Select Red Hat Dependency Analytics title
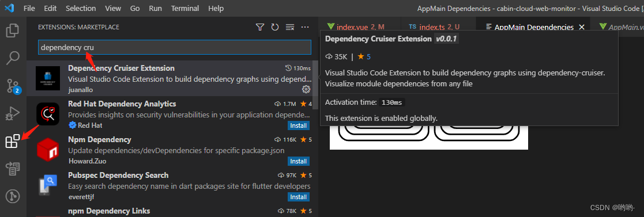The image size is (644, 217). [122, 104]
